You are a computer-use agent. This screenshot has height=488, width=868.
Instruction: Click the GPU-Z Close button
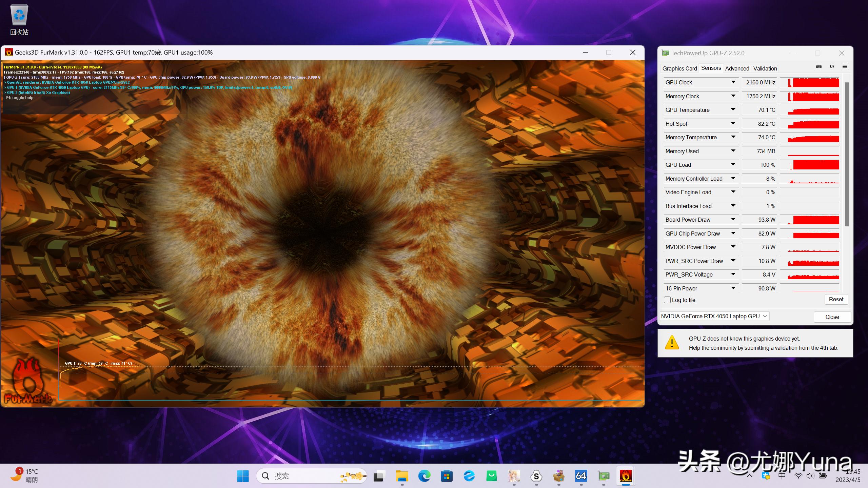pos(832,317)
